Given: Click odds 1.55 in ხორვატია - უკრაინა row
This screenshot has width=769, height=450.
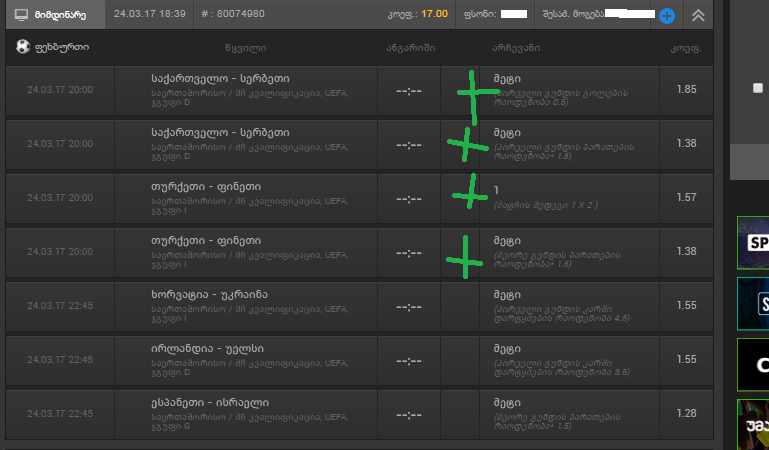Looking at the screenshot, I should tap(686, 305).
